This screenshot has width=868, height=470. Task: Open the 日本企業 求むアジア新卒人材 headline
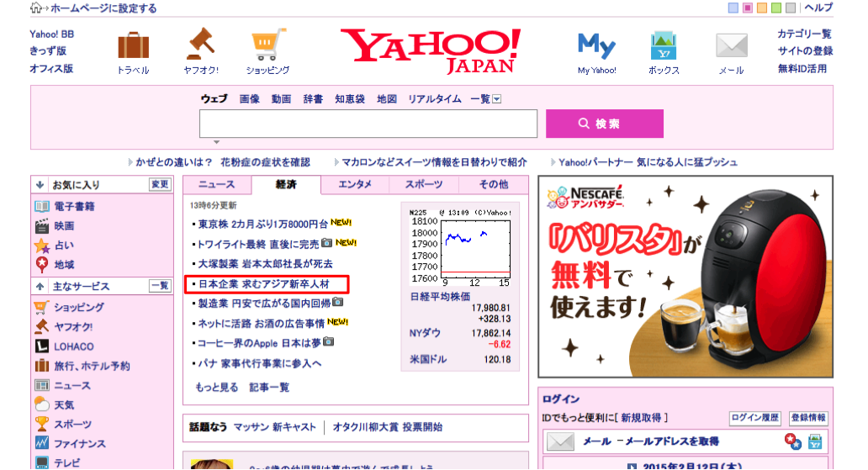[x=265, y=284]
